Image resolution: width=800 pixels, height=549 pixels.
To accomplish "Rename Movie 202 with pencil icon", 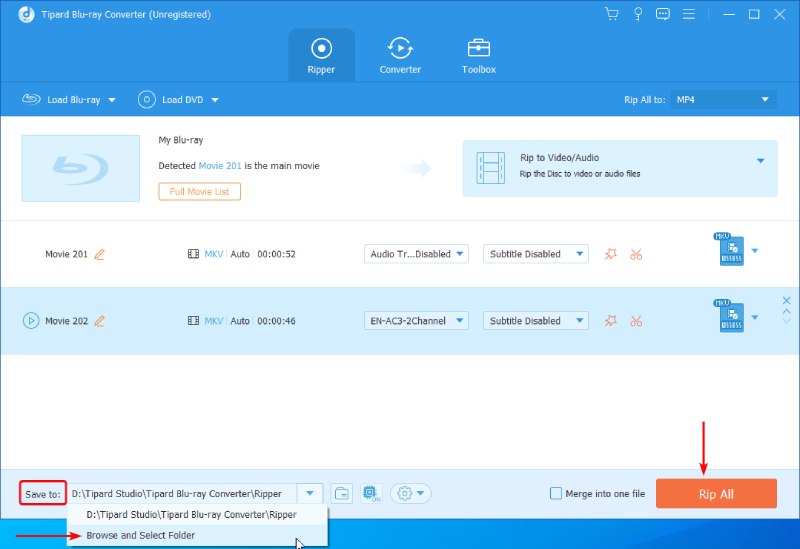I will (99, 321).
